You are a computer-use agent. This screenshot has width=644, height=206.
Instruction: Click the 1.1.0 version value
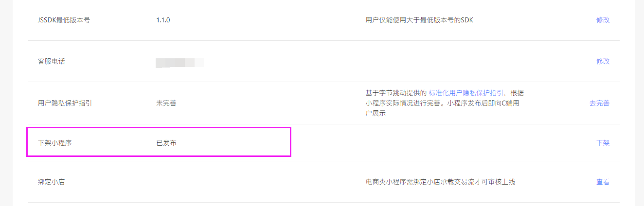(x=163, y=20)
